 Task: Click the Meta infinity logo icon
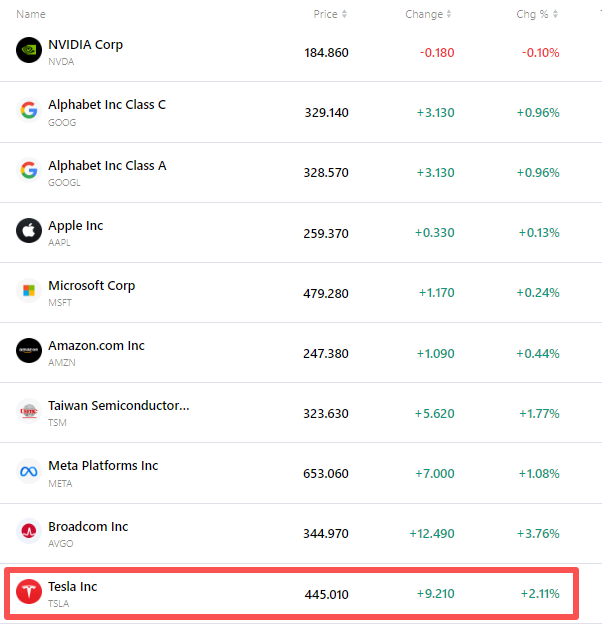tap(29, 471)
